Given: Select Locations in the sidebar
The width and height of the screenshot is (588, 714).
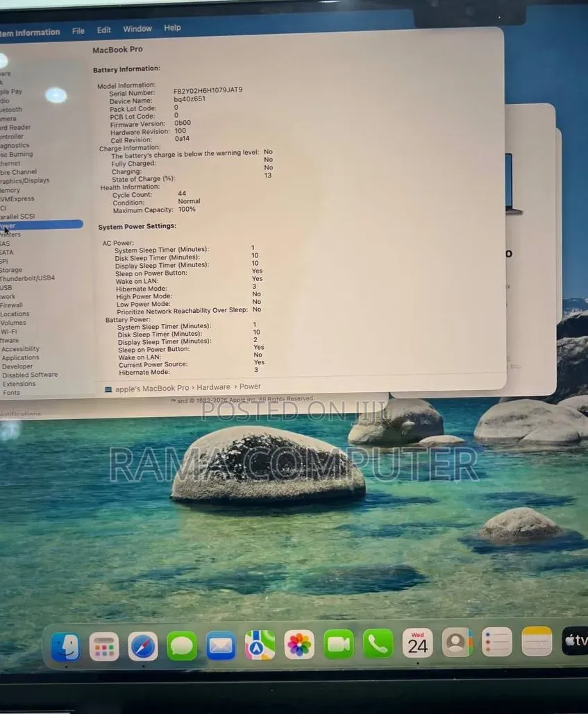Looking at the screenshot, I should (x=15, y=314).
